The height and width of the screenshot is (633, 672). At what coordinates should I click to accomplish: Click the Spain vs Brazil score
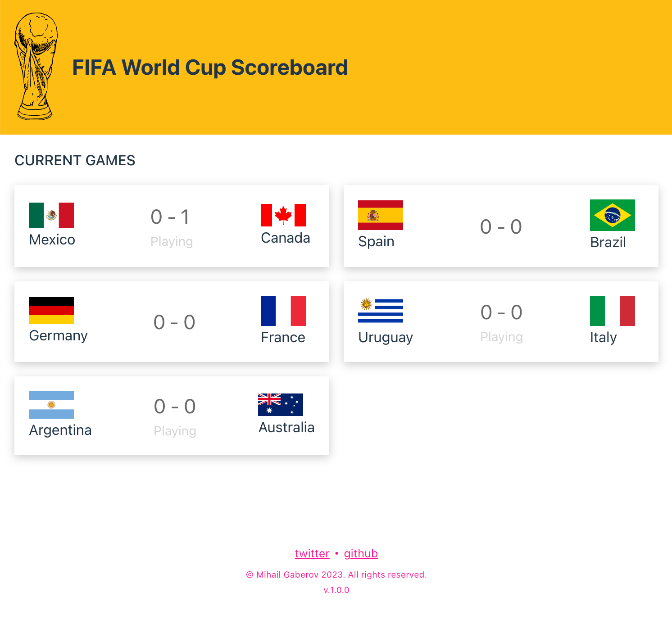(x=501, y=227)
